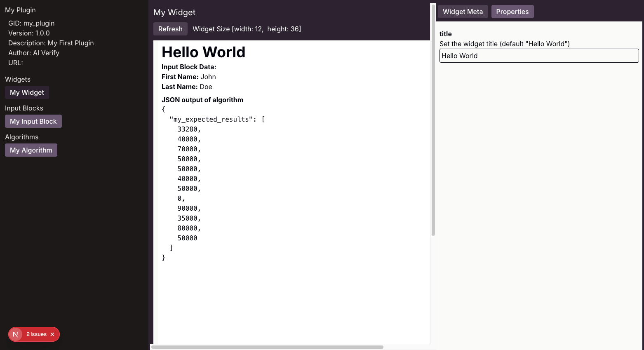644x350 pixels.
Task: Close the 2 Issues badge
Action: (52, 334)
